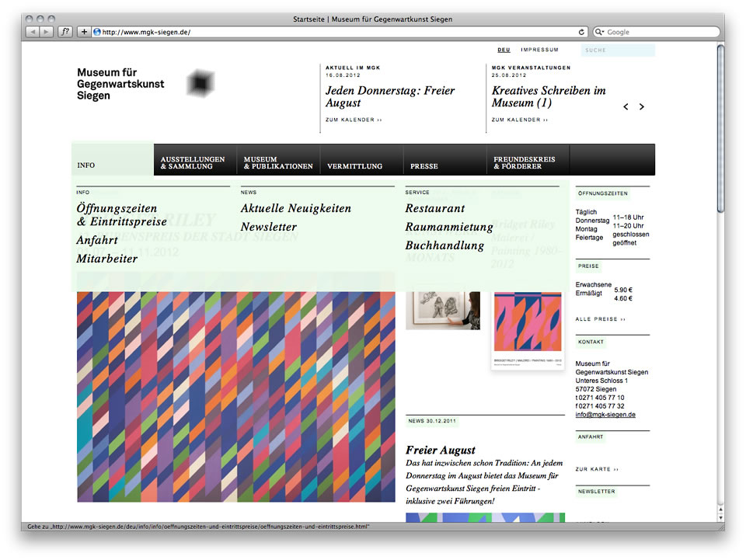Click the f? script toolbar button
The height and width of the screenshot is (560, 746).
[x=65, y=32]
